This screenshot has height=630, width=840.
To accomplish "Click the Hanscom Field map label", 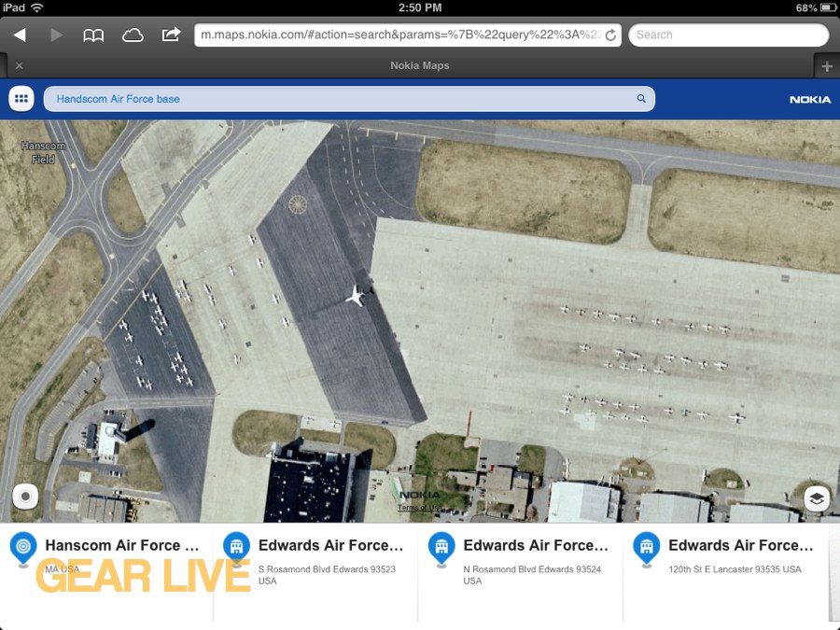I will coord(43,153).
